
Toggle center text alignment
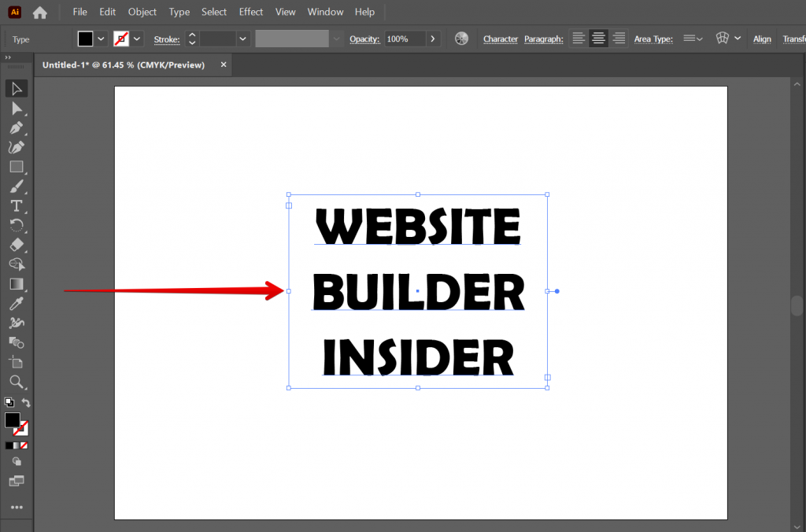(x=598, y=38)
